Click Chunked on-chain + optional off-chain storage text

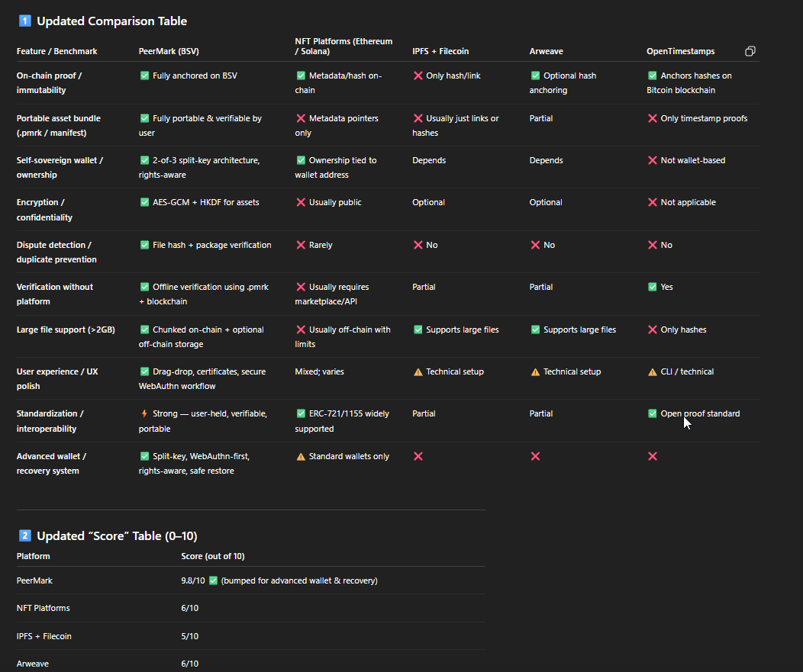tap(202, 337)
